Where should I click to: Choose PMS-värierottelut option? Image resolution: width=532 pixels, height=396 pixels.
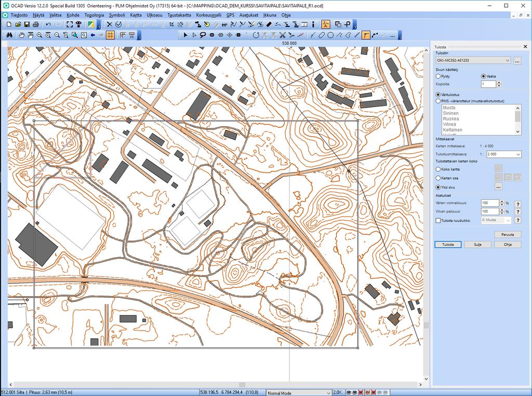(x=438, y=101)
